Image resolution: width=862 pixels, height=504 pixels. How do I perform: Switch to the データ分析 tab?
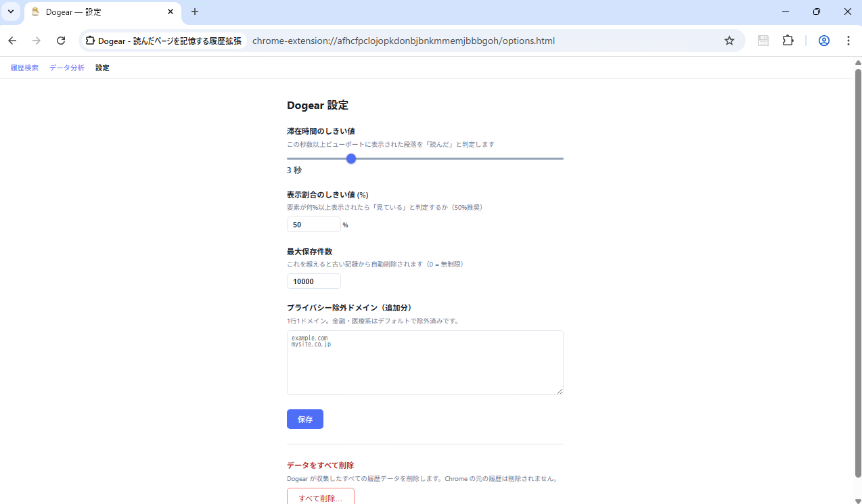pos(67,68)
